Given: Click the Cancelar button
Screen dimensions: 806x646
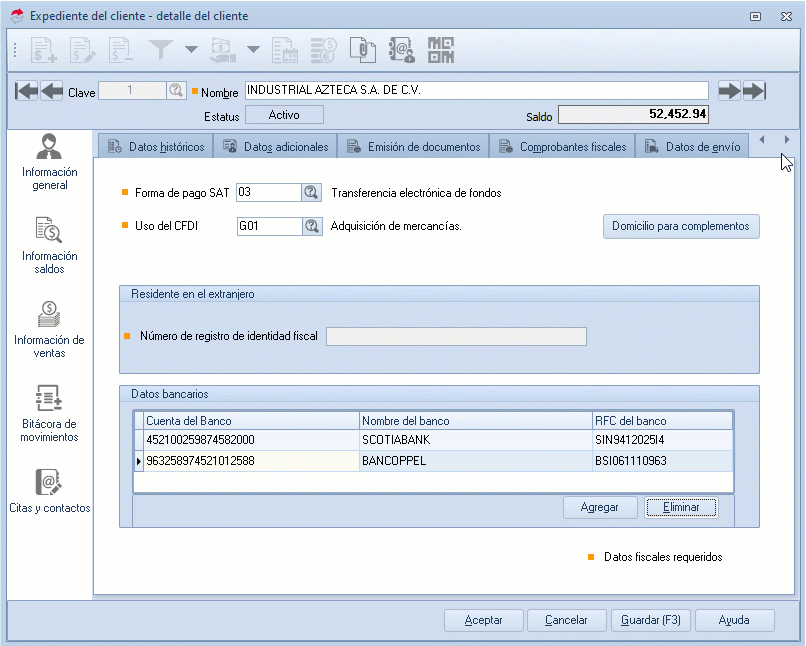Looking at the screenshot, I should click(x=566, y=620).
